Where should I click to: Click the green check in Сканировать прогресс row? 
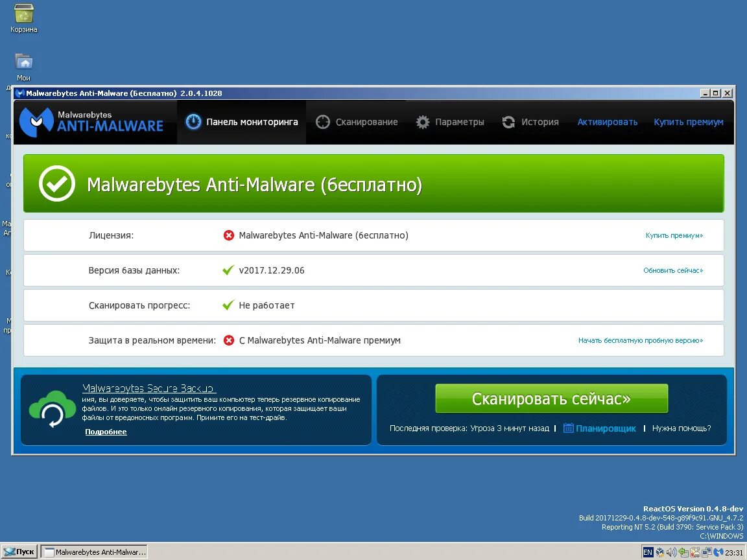click(228, 305)
